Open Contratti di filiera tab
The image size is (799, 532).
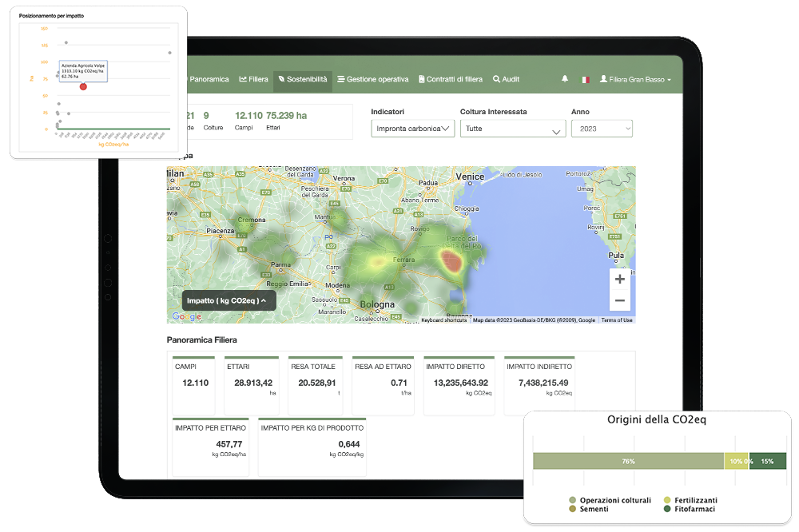click(x=451, y=80)
